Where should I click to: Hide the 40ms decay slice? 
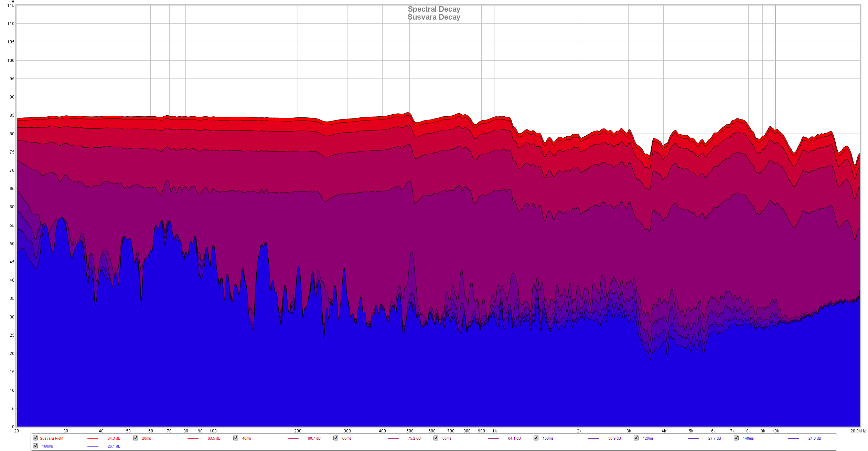pyautogui.click(x=236, y=438)
